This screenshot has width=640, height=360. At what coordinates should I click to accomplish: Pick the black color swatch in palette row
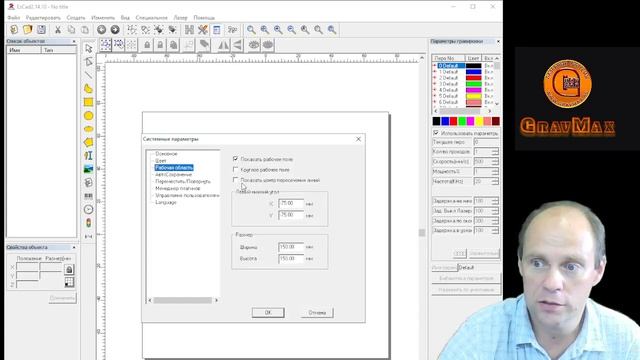pos(436,121)
